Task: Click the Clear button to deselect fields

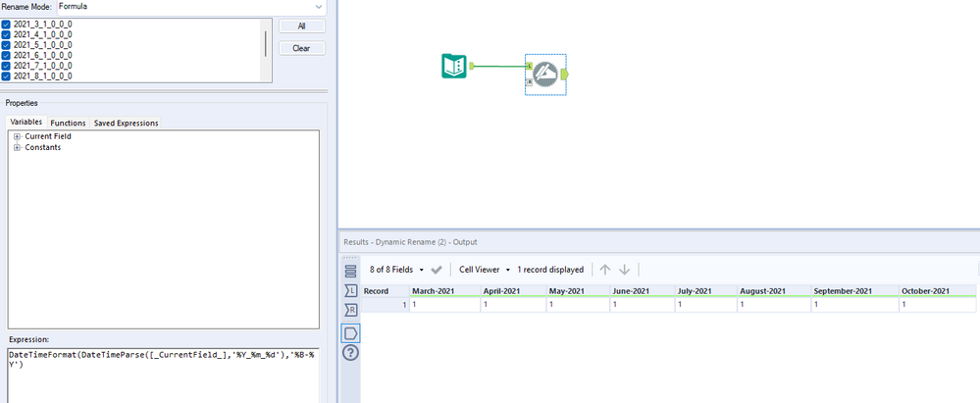Action: (x=302, y=48)
